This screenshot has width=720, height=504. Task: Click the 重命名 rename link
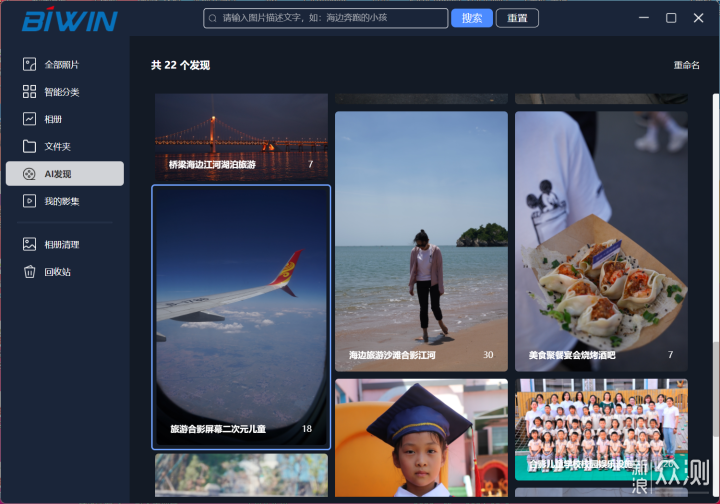686,65
